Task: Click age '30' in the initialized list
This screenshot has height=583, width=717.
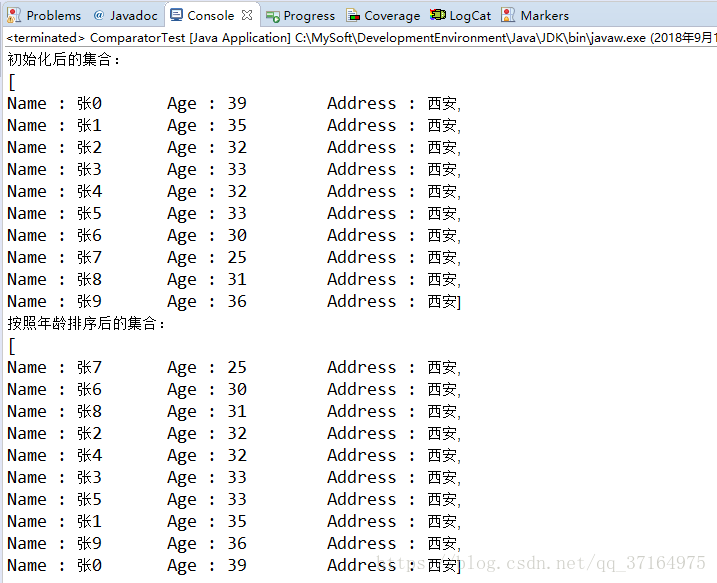Action: pyautogui.click(x=237, y=235)
